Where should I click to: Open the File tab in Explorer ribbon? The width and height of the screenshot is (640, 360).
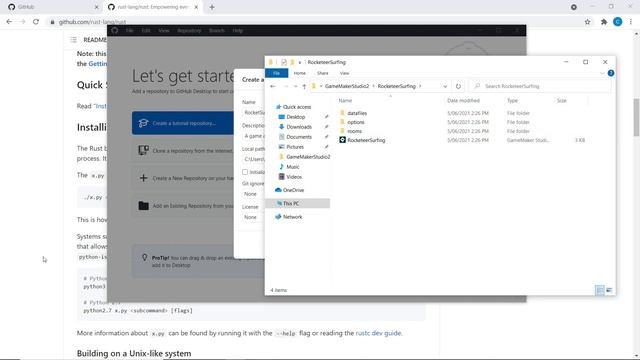point(276,73)
